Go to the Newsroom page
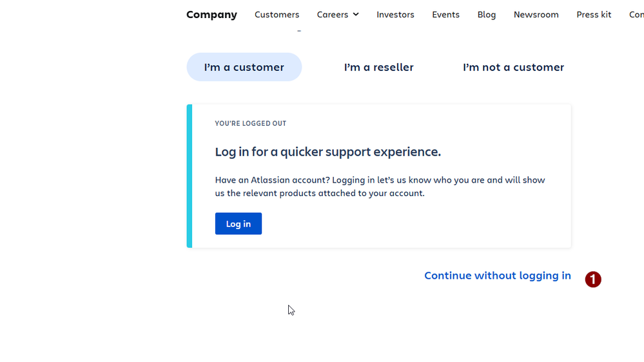The height and width of the screenshot is (362, 644). (536, 14)
